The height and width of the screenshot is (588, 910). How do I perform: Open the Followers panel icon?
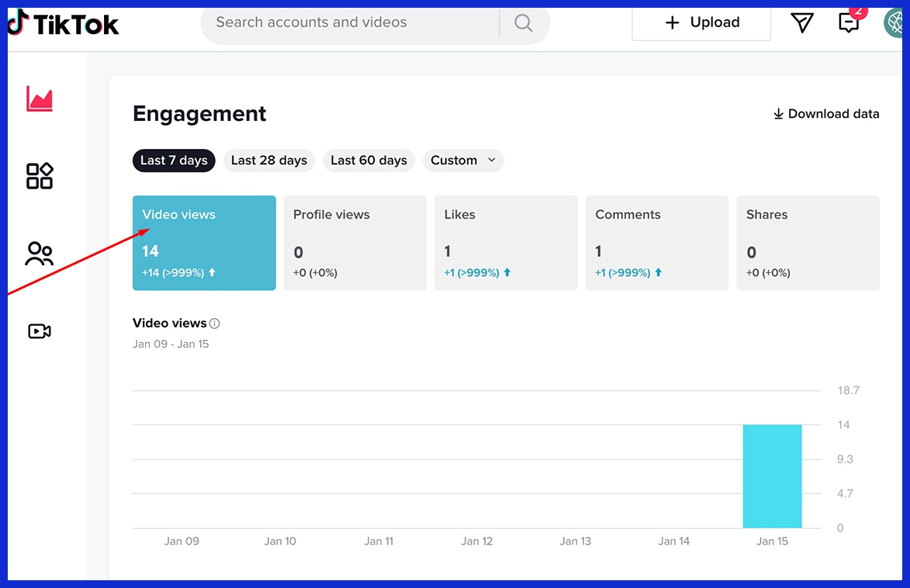(39, 254)
